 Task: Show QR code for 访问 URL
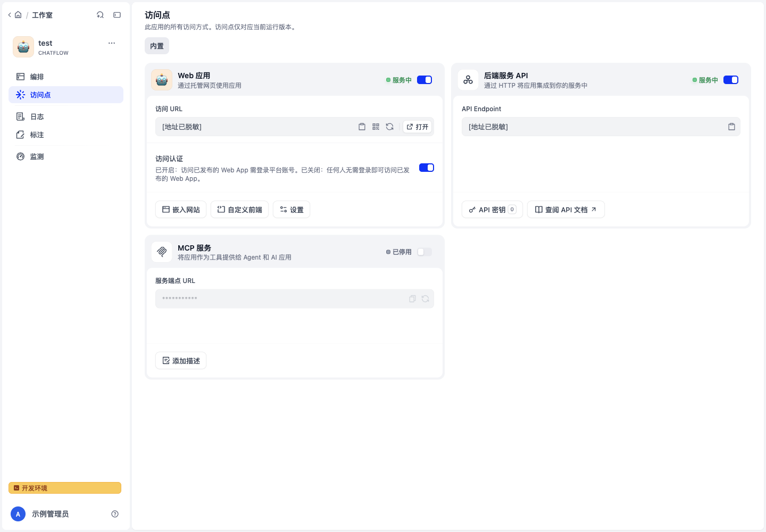[376, 127]
